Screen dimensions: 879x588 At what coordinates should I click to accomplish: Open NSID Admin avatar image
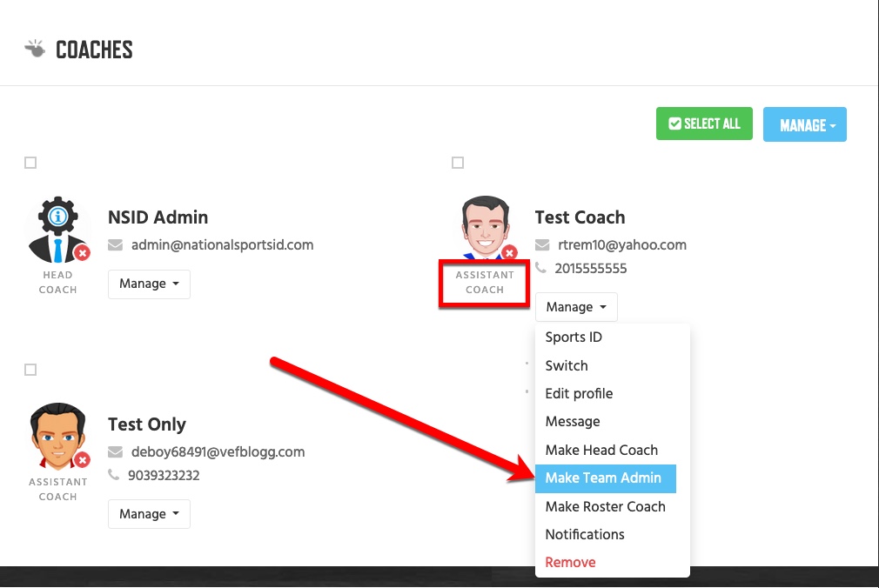point(57,230)
